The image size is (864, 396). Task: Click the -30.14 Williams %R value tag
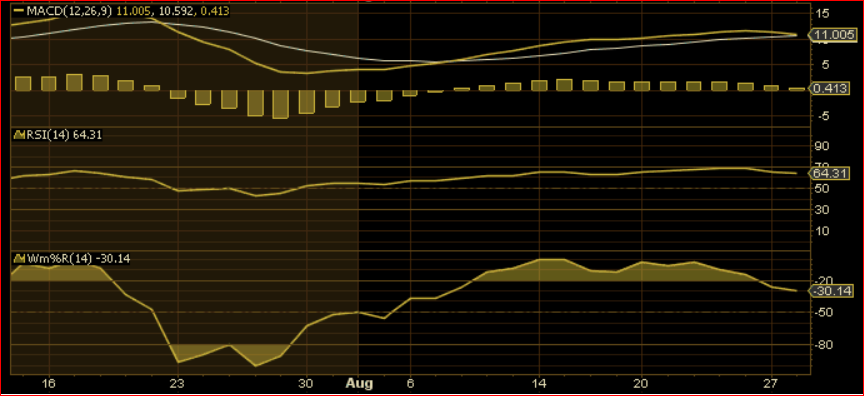831,291
